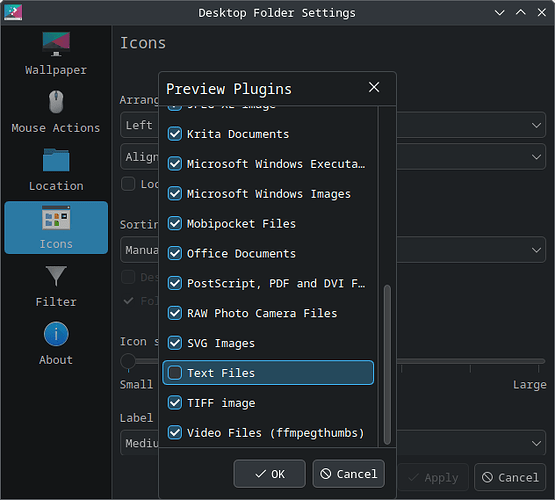Uncheck Video Files (ffmpegthumbs) plugin
Screen dimensions: 555x500
(175, 432)
